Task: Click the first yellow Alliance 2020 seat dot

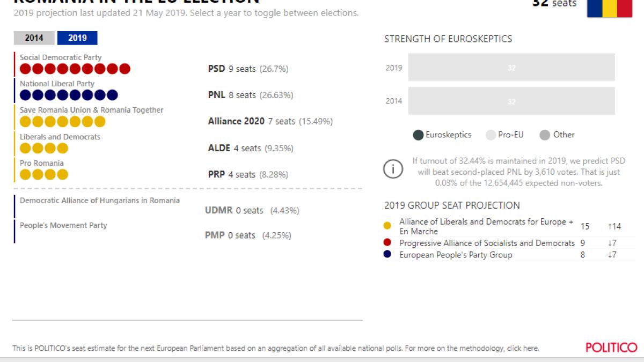Action: (x=25, y=122)
